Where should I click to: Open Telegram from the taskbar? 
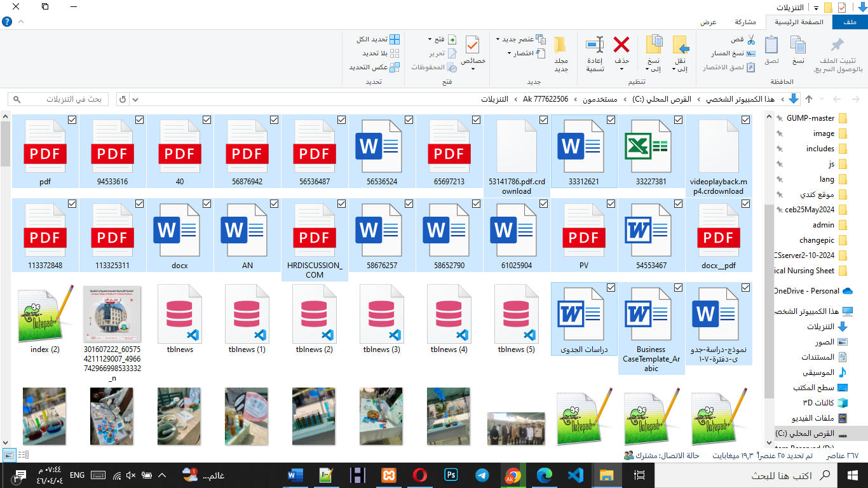coord(482,475)
